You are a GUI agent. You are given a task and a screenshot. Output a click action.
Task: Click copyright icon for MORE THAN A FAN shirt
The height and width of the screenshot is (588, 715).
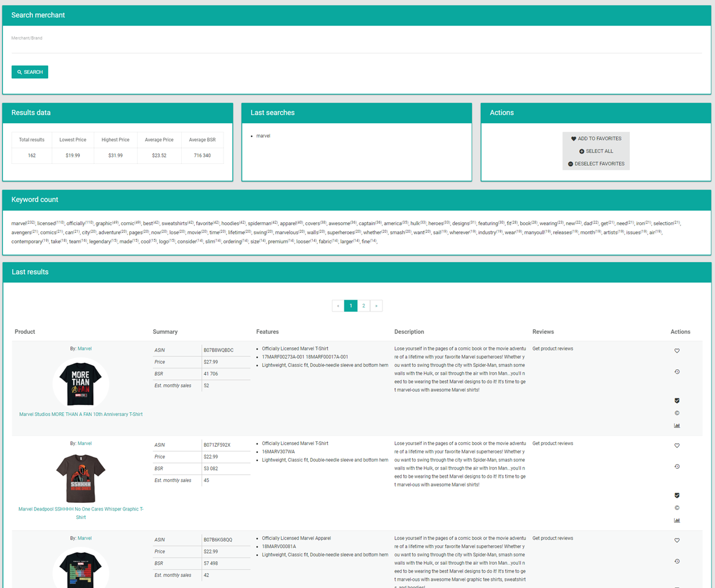(677, 413)
